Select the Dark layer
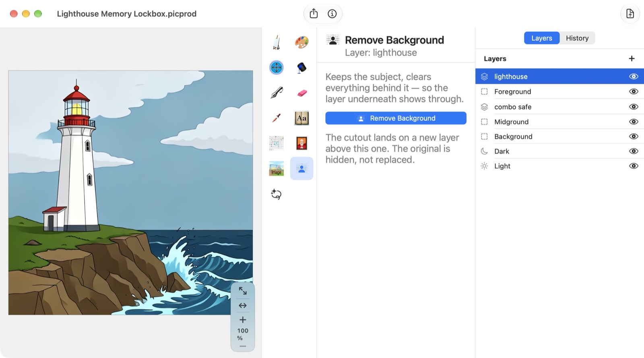 (x=559, y=151)
